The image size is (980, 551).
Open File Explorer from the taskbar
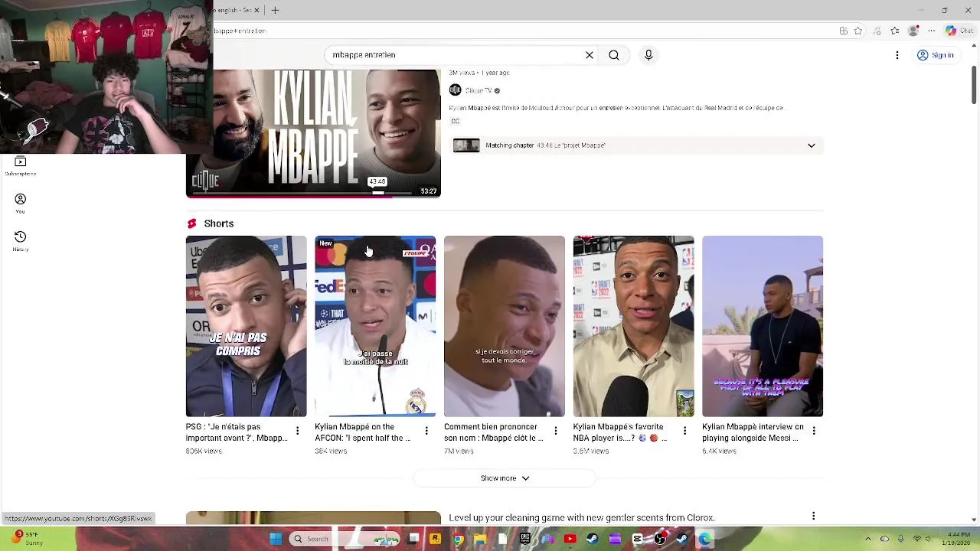(480, 539)
